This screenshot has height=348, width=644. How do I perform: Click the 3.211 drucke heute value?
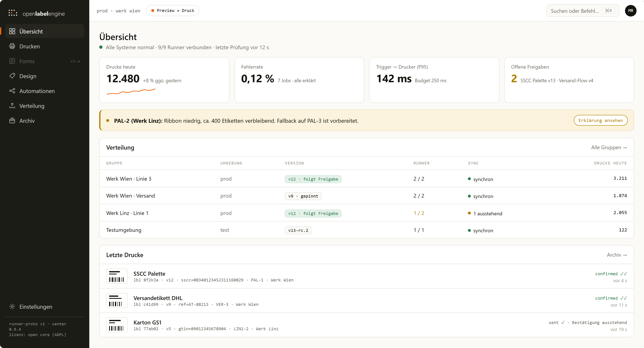coord(620,178)
